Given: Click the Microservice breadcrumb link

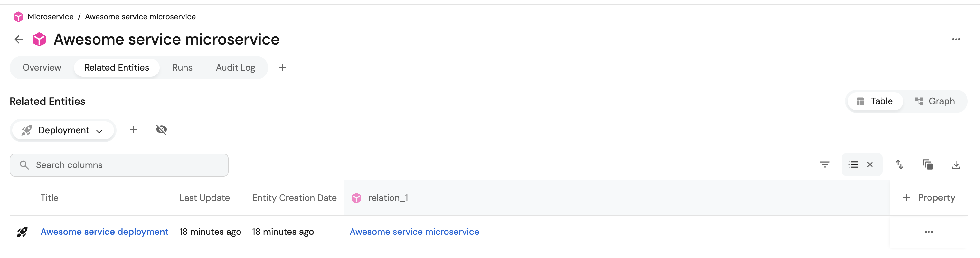Looking at the screenshot, I should click(50, 17).
